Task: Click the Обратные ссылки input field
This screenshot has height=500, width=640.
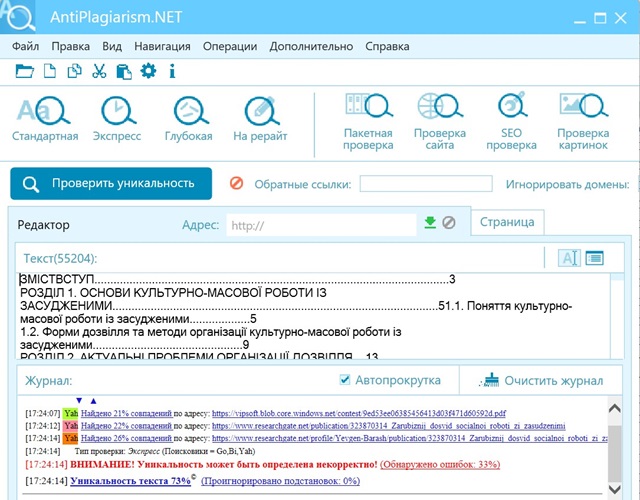Action: pos(426,184)
